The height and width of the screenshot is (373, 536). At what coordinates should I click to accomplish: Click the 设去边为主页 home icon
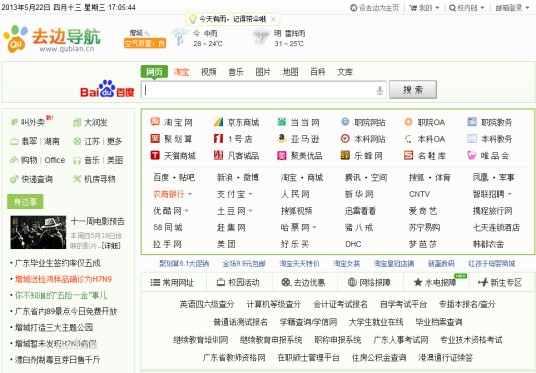click(354, 8)
